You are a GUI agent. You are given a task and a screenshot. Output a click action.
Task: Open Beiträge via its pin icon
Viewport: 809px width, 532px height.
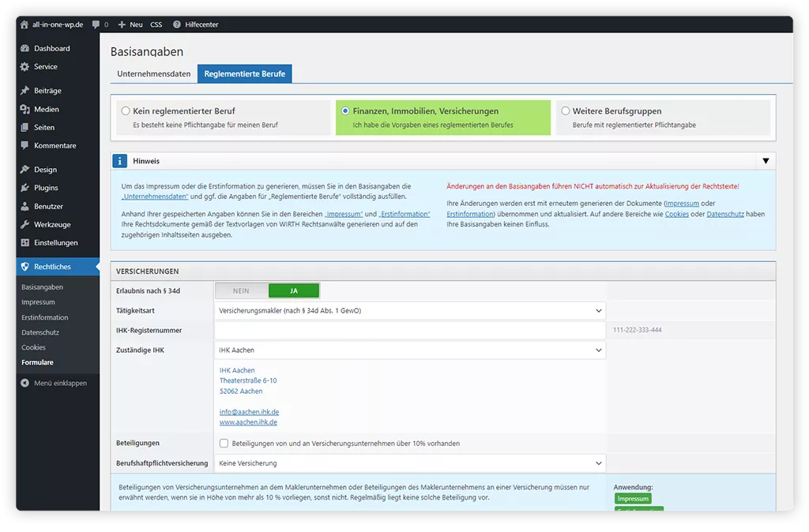click(x=25, y=91)
